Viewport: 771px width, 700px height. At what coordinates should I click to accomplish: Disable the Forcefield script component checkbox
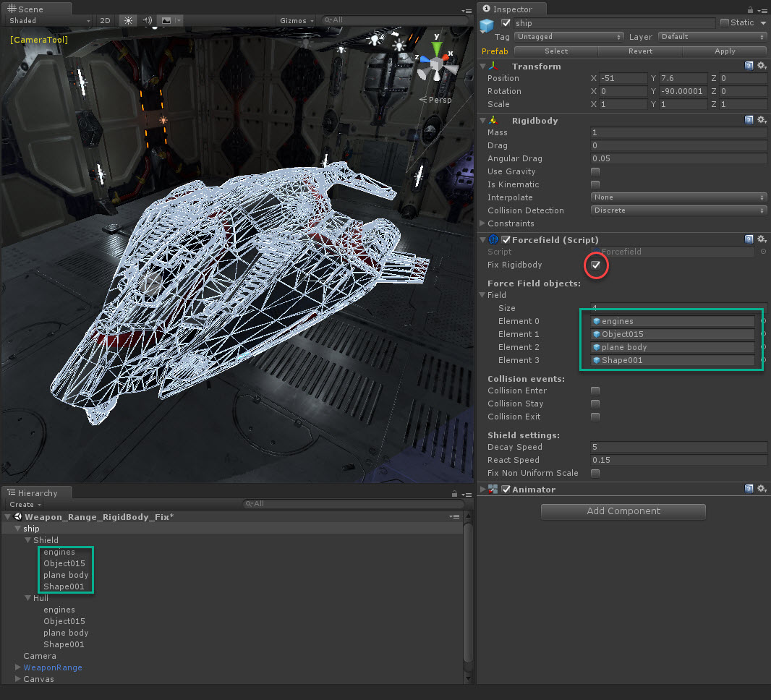[x=506, y=239]
